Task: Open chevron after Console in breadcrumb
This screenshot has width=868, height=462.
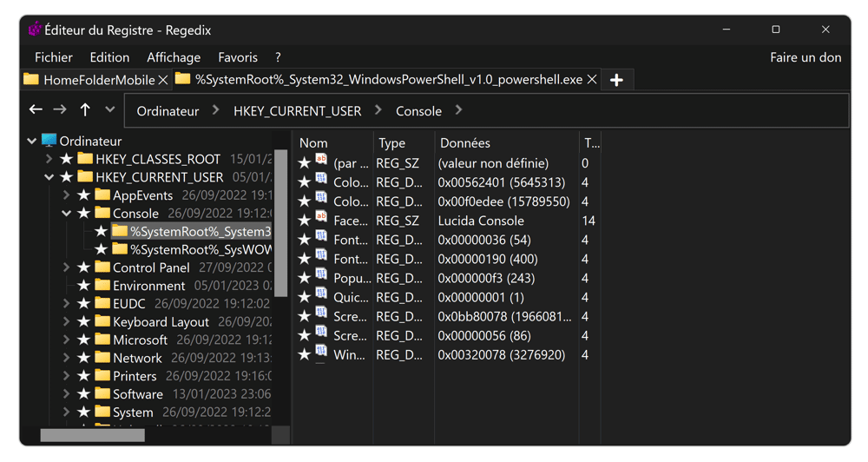Action: [x=458, y=110]
